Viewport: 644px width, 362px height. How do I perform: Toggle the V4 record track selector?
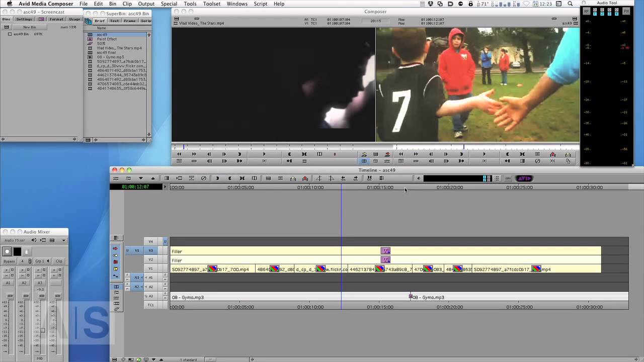pyautogui.click(x=150, y=241)
